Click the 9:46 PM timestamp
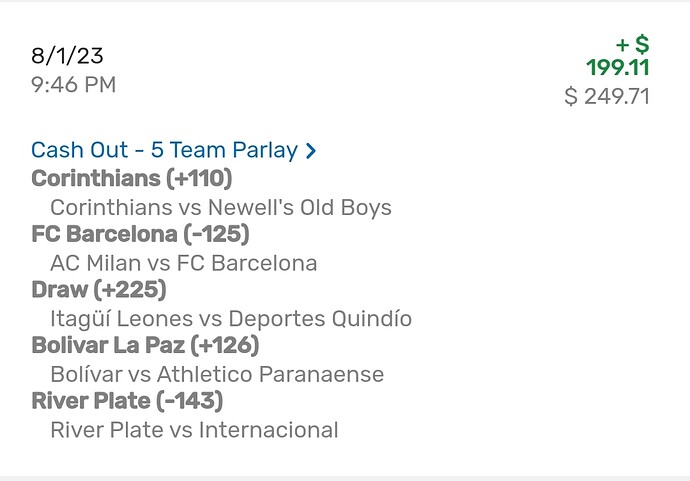690x481 pixels. [73, 85]
